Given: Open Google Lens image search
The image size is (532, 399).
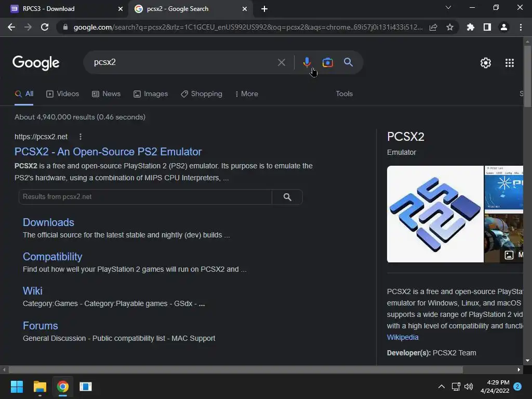Looking at the screenshot, I should click(x=327, y=62).
